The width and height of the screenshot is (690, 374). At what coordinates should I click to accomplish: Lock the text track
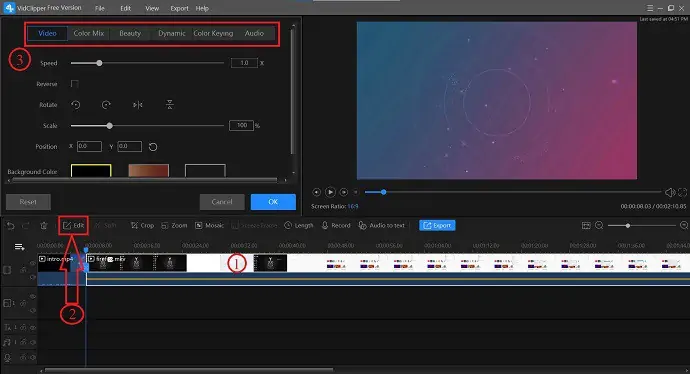23,327
